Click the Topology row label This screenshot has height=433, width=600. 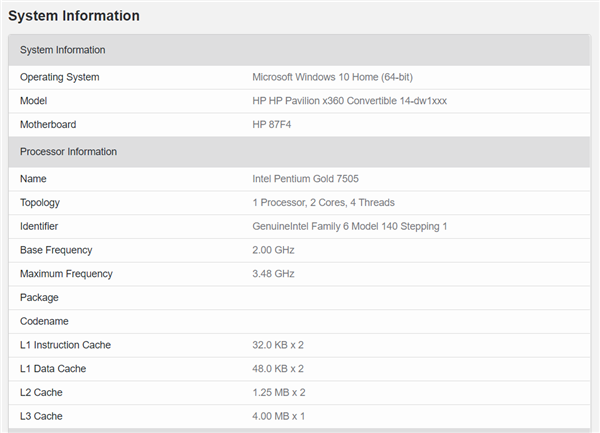point(41,202)
